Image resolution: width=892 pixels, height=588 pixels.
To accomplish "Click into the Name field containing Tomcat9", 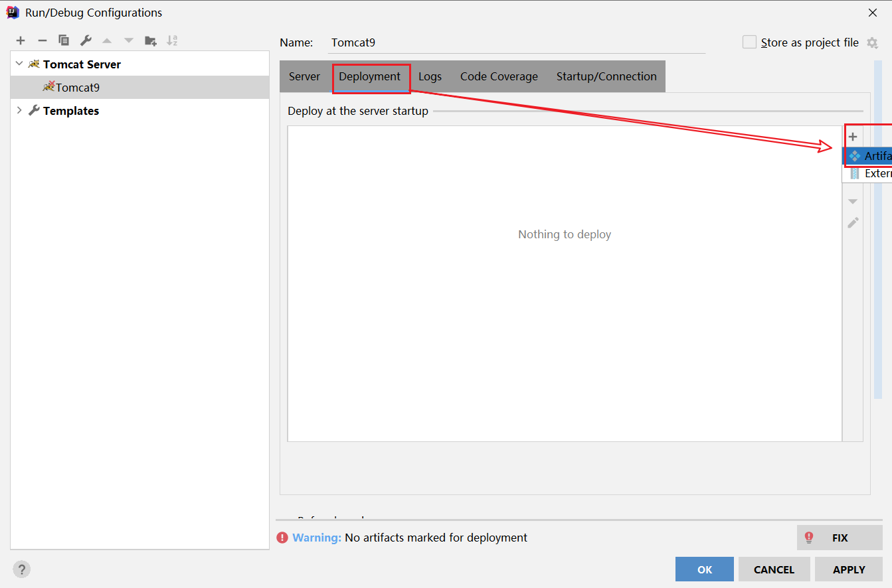I will [x=518, y=42].
